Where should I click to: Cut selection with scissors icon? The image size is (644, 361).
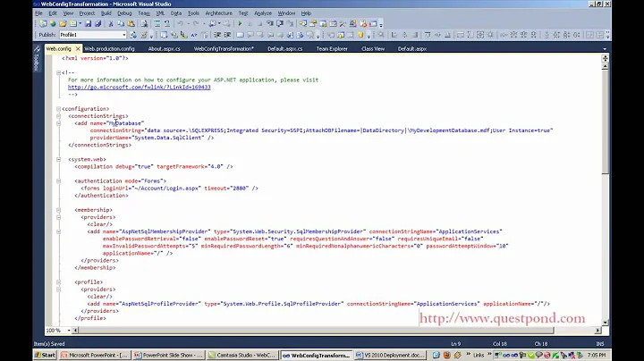tap(111, 24)
